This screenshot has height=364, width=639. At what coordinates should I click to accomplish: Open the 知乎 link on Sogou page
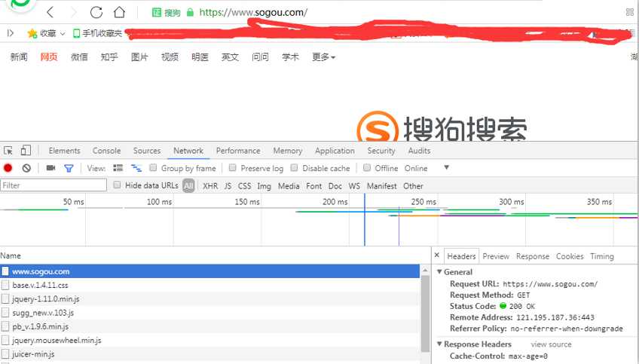[109, 57]
